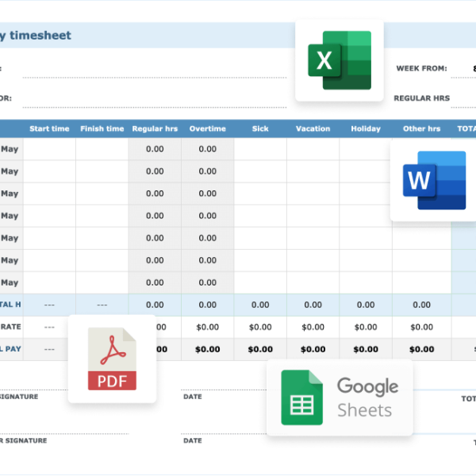Click the '---' in totals row under Start time
Screen dimensions: 476x476
click(x=49, y=305)
